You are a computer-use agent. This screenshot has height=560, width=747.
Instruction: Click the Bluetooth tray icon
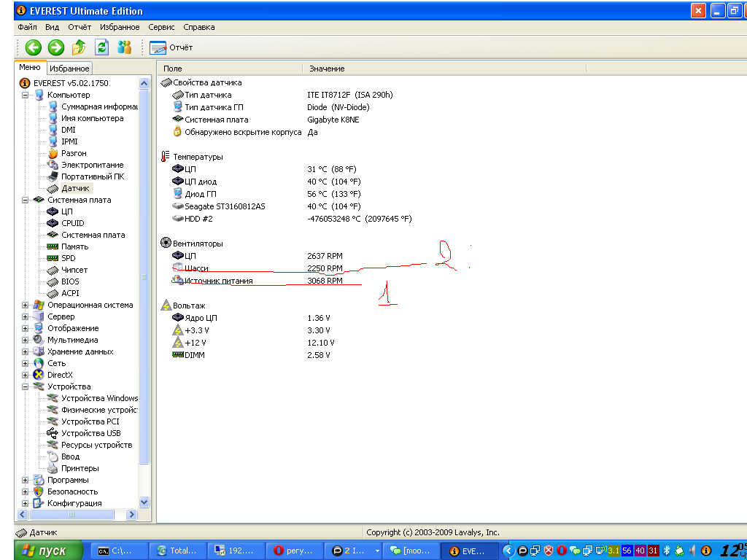tap(667, 551)
